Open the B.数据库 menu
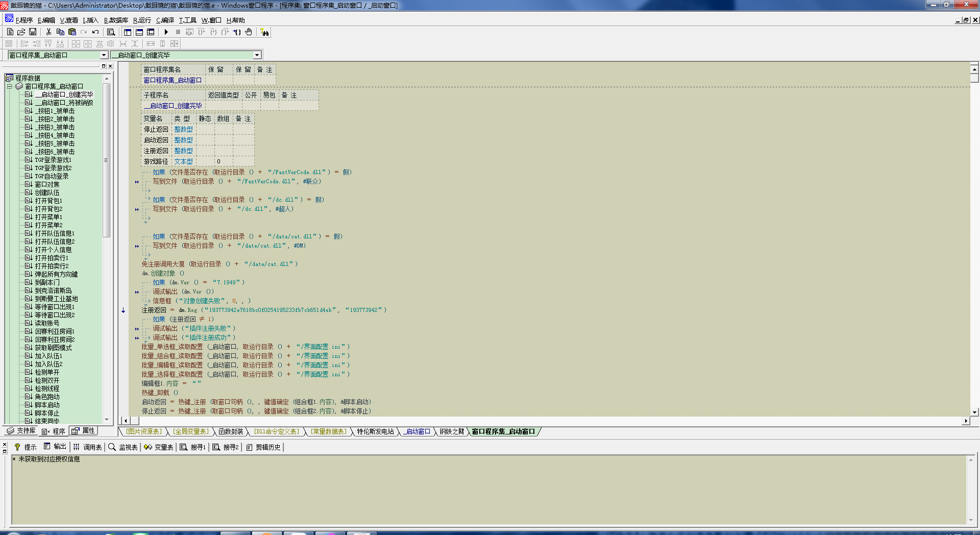The width and height of the screenshot is (980, 535). [116, 20]
